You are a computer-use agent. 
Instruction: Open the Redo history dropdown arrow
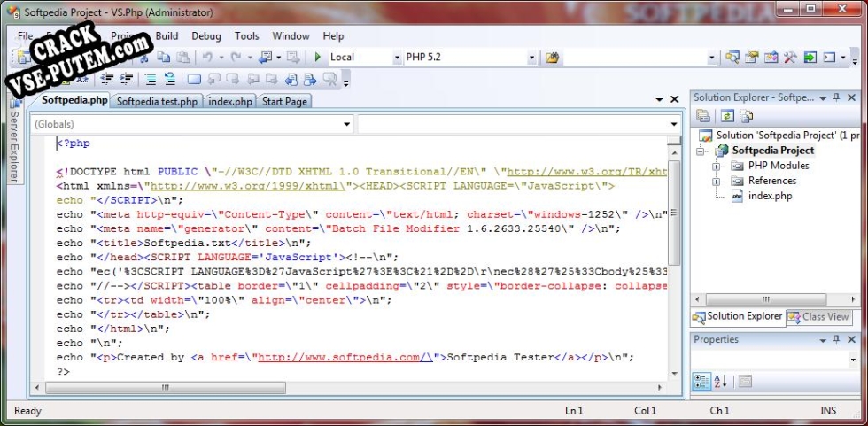(250, 57)
